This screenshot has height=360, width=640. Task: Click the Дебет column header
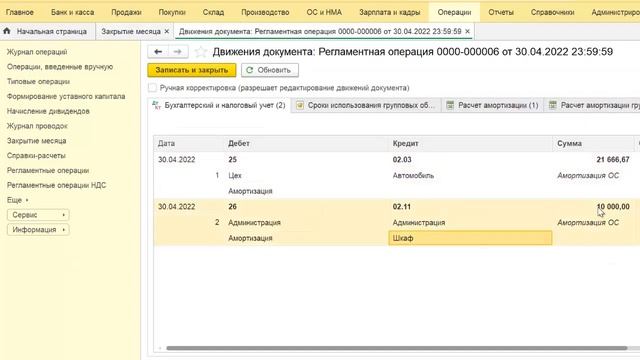(x=306, y=144)
